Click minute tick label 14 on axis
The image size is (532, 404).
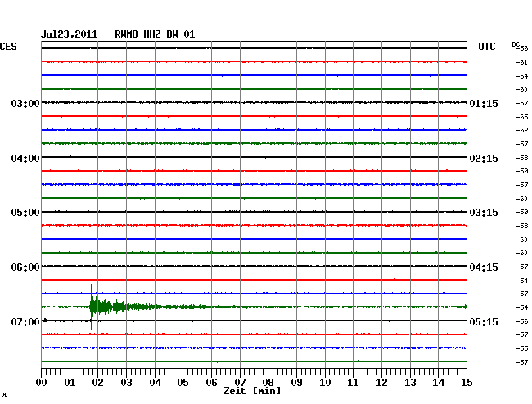[438, 383]
